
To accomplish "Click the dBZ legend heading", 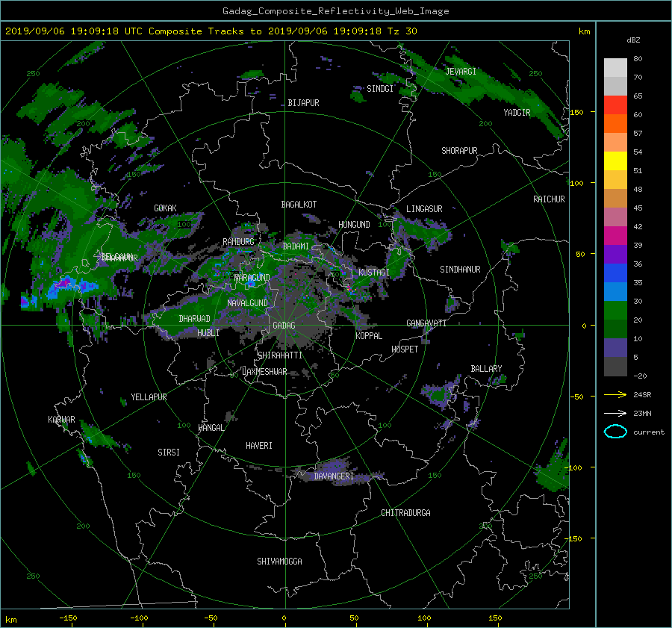I will [633, 40].
